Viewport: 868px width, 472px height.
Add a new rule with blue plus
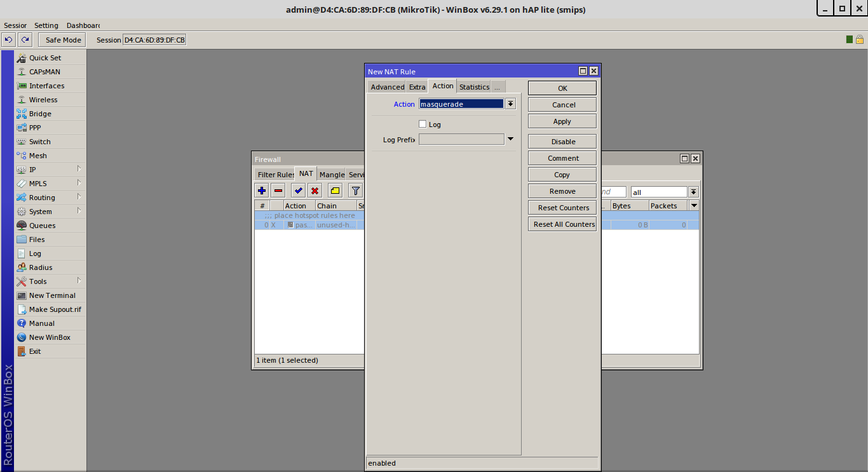pos(262,191)
